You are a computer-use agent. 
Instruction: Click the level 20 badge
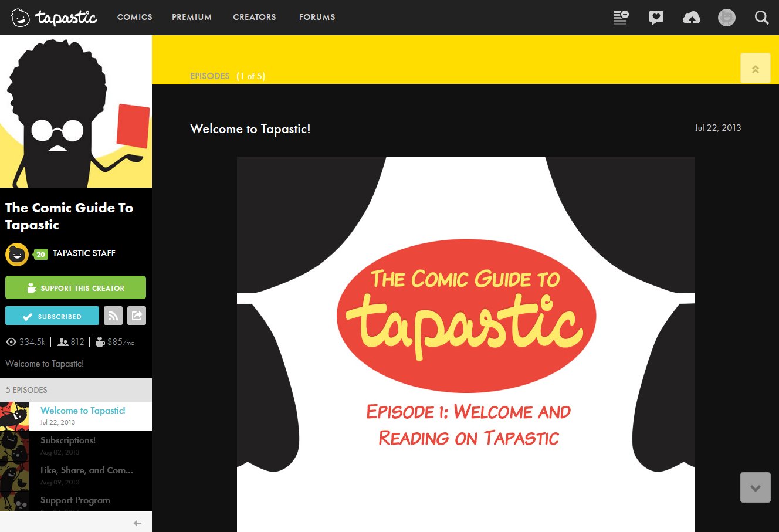40,255
